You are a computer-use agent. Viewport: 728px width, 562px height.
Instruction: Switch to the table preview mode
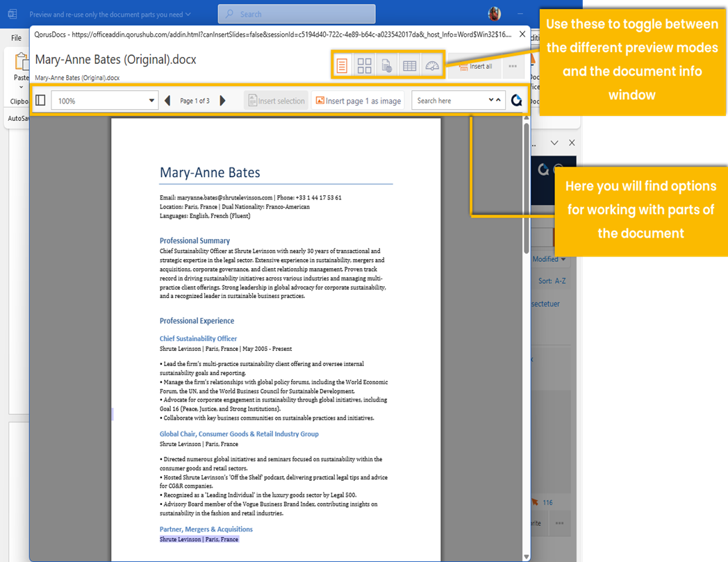coord(410,66)
